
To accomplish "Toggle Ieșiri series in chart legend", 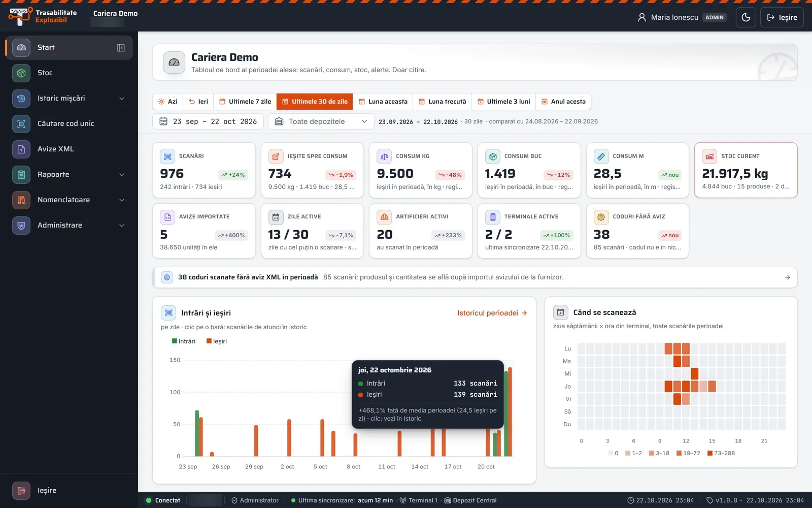I will pyautogui.click(x=217, y=341).
